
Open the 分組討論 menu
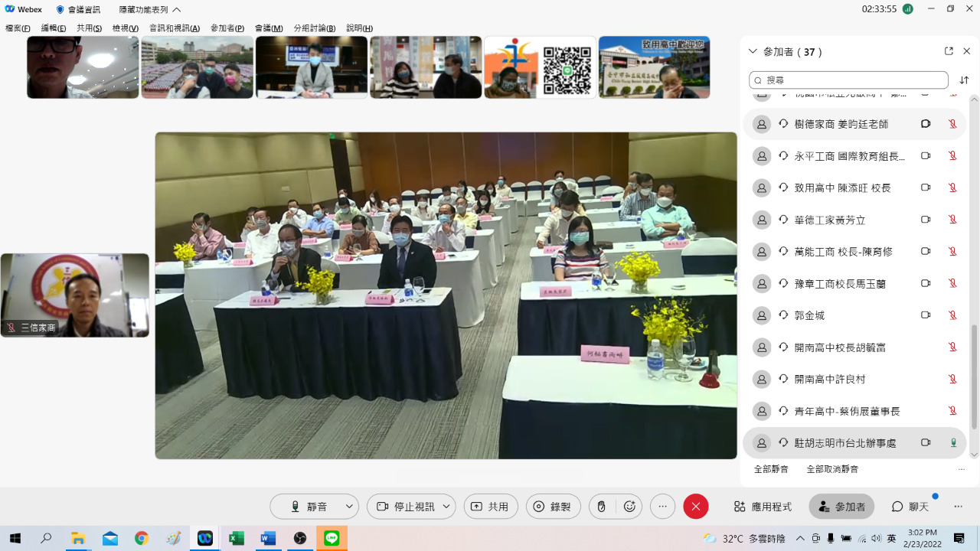click(x=315, y=28)
